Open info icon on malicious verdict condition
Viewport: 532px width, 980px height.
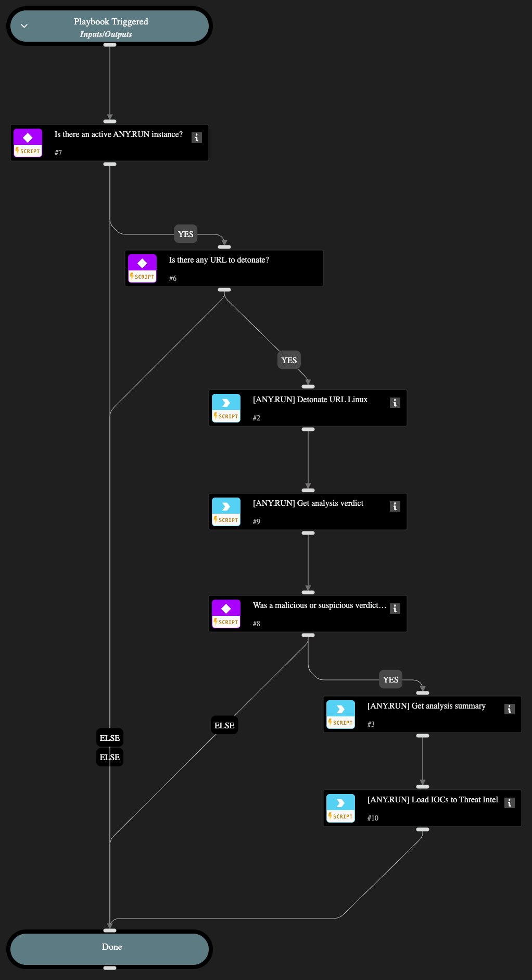[395, 609]
